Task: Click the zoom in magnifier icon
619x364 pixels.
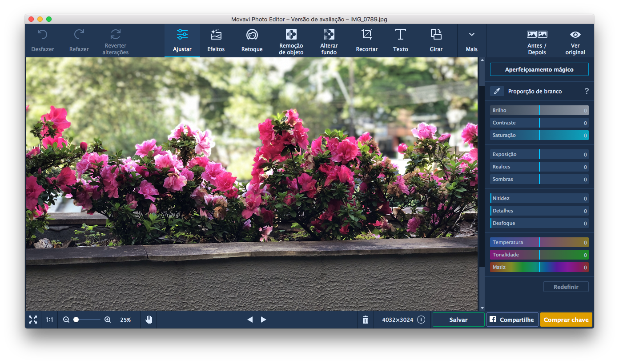Action: [x=108, y=320]
